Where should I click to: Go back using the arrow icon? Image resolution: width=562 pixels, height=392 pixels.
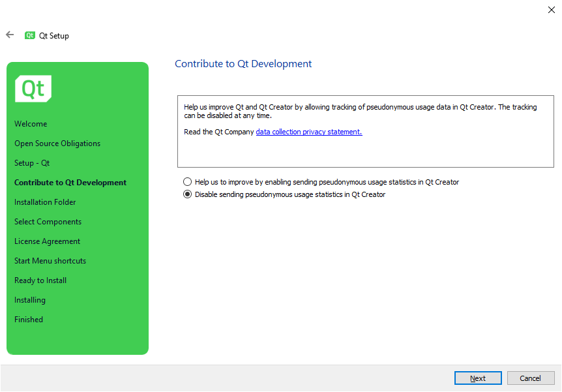click(x=10, y=35)
